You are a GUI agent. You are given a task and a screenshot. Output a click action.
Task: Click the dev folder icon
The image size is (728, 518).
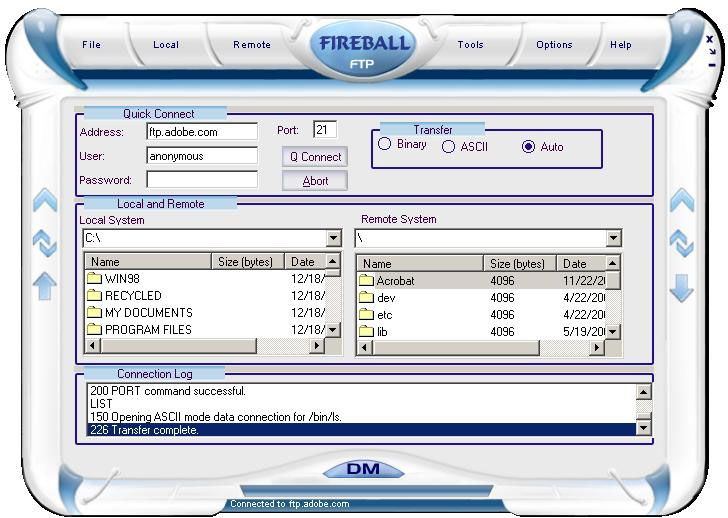click(x=366, y=298)
